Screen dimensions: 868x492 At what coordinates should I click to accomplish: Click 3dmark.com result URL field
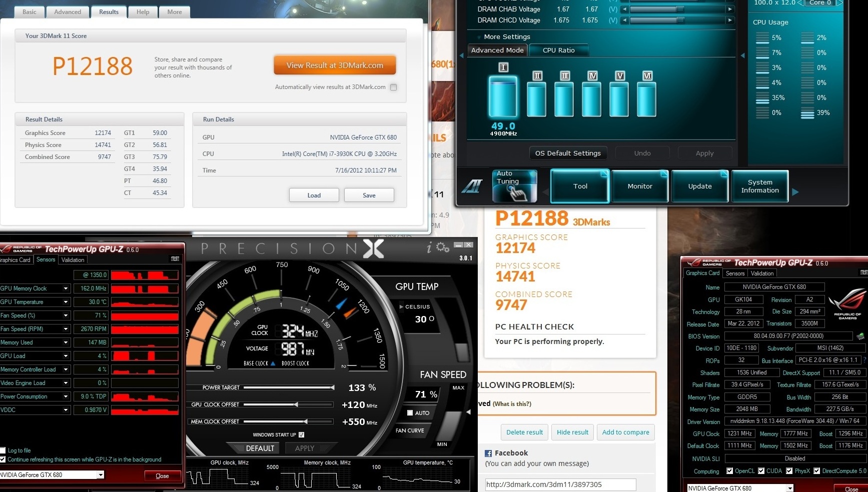(x=560, y=484)
